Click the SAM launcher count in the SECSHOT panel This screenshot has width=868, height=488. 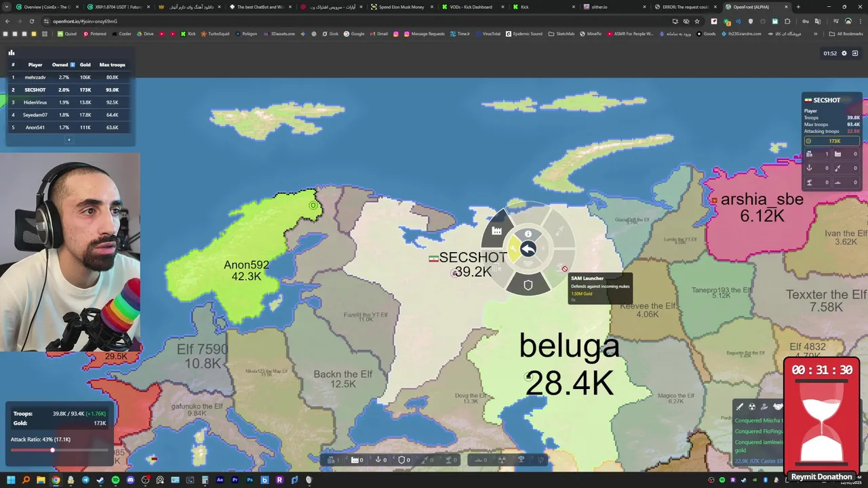coord(817,182)
